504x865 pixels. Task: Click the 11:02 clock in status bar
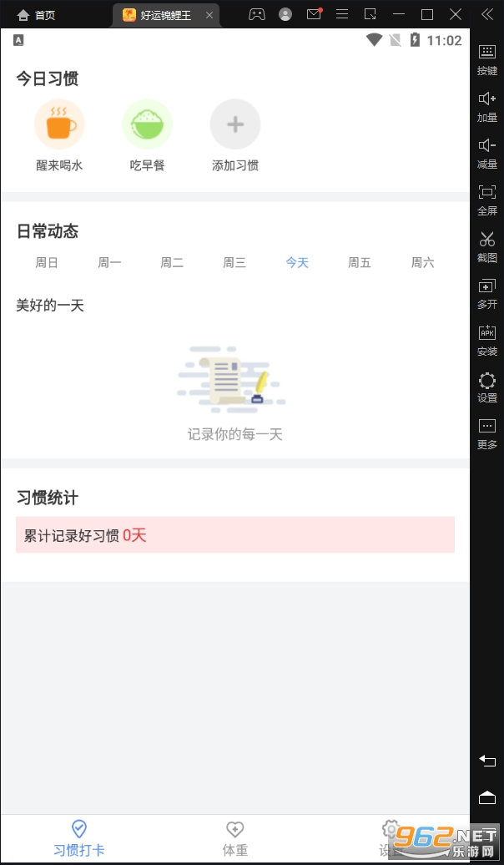[x=445, y=40]
